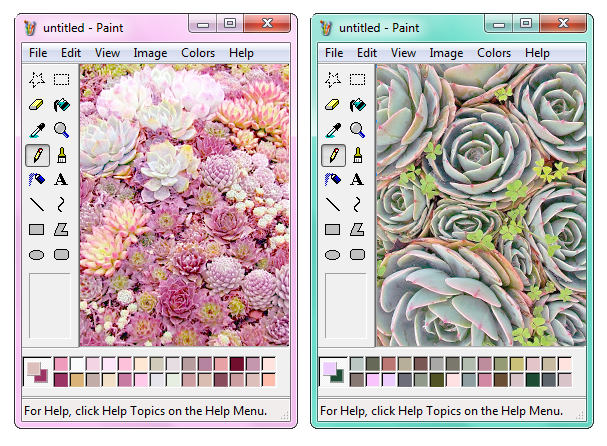Choose tan gold swatch in pink window palette

tap(77, 380)
